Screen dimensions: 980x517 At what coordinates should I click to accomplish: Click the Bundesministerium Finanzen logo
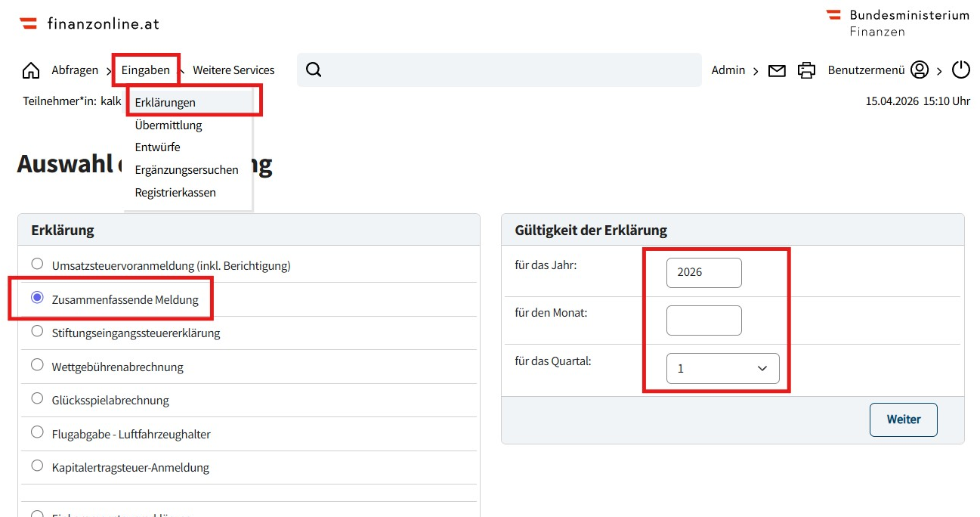[x=898, y=23]
